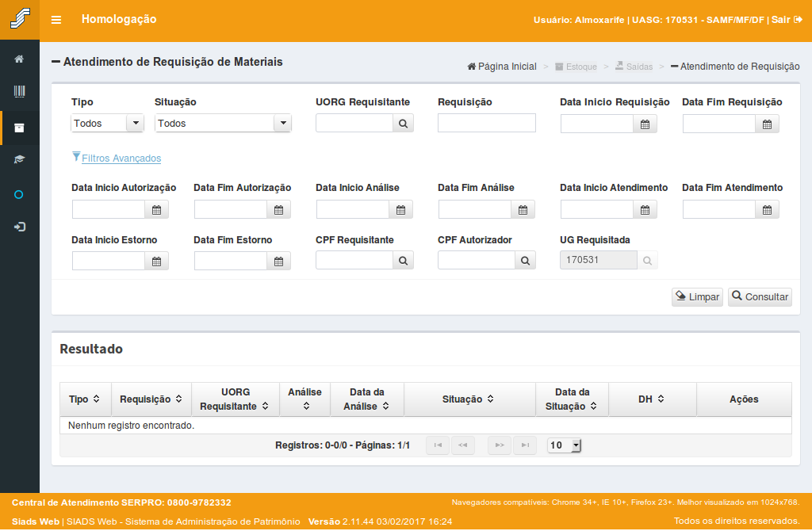Focus the UORG Requisitante input field

354,123
